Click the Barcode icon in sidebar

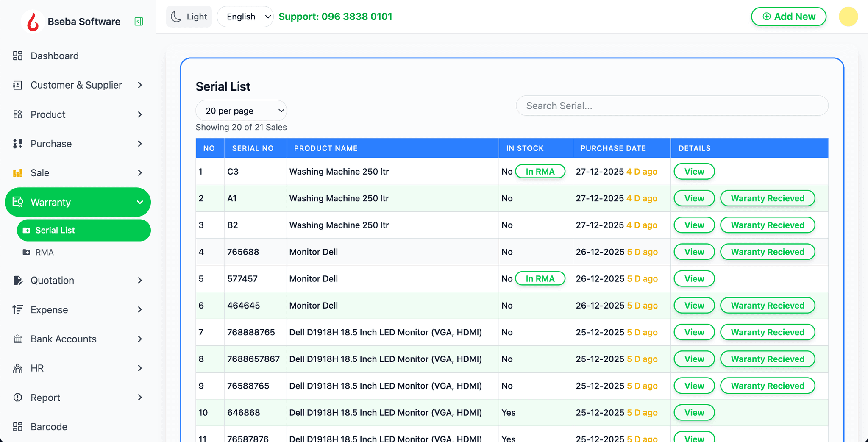click(17, 427)
